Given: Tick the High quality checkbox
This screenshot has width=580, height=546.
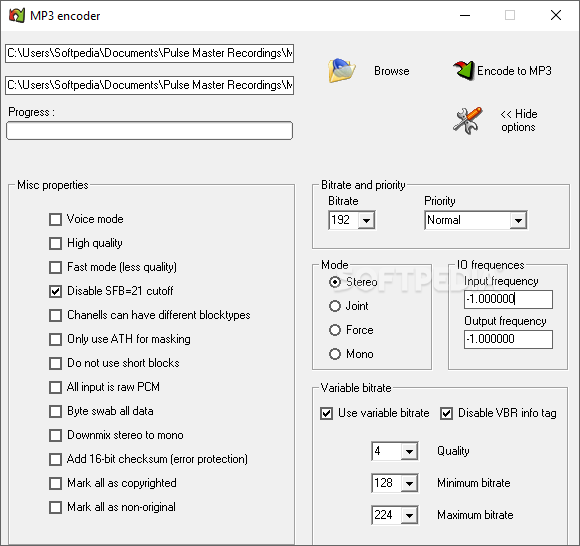Looking at the screenshot, I should [55, 243].
